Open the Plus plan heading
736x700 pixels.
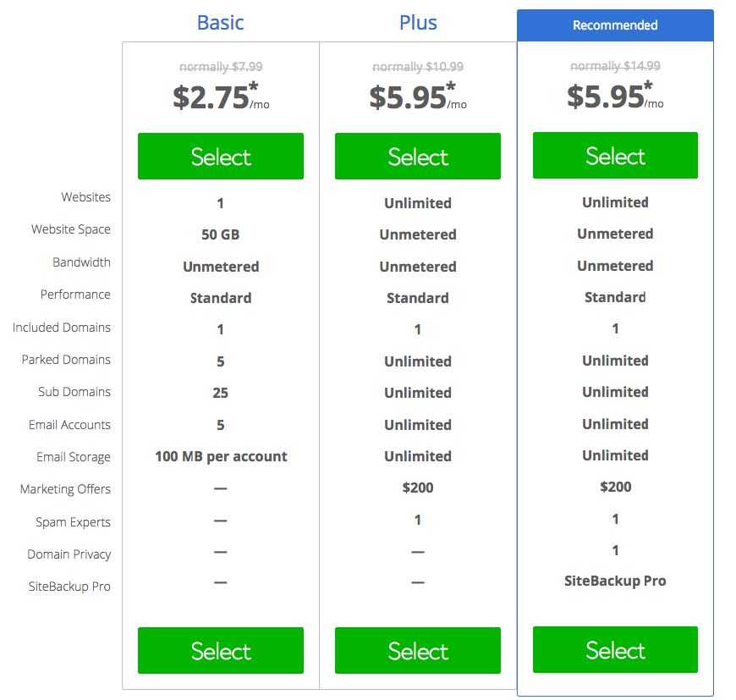418,23
